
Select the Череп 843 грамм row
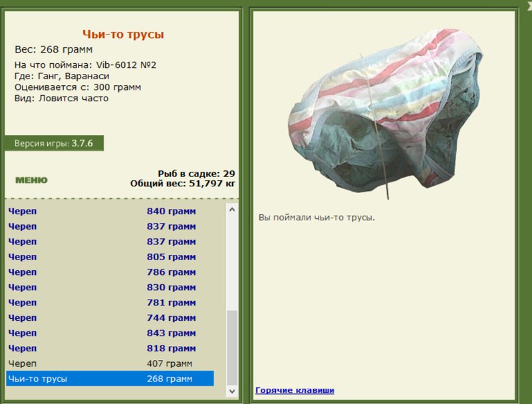coord(110,333)
